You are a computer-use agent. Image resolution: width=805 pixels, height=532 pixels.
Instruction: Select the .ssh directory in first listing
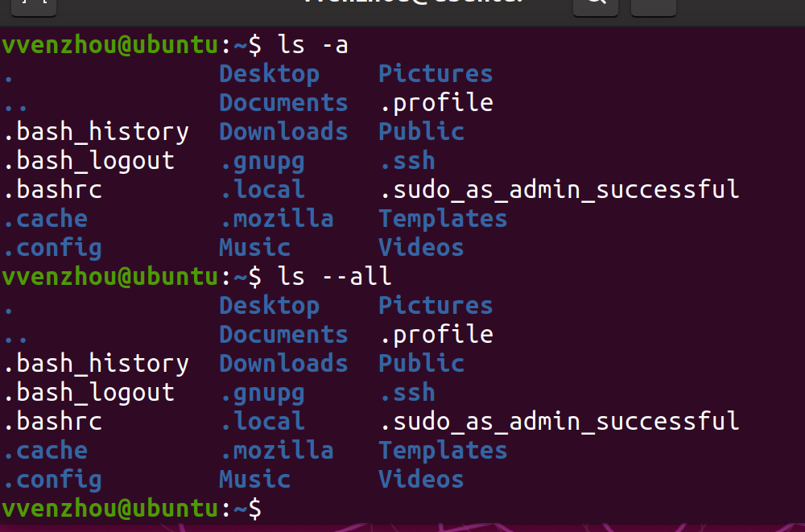tap(407, 161)
